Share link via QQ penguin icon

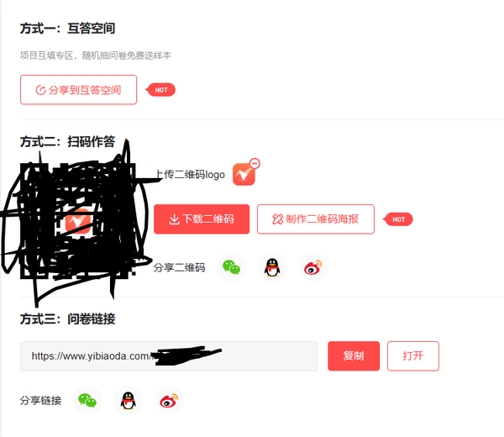pyautogui.click(x=129, y=401)
